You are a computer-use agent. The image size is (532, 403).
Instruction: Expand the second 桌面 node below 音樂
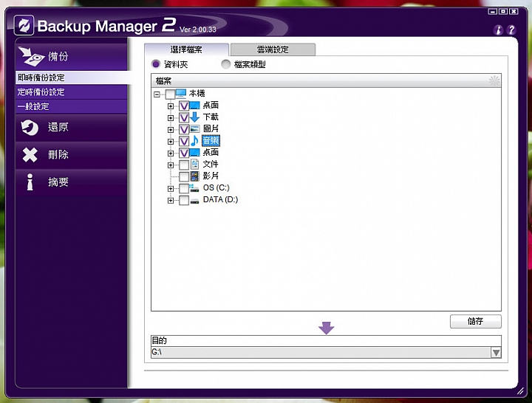pyautogui.click(x=171, y=154)
